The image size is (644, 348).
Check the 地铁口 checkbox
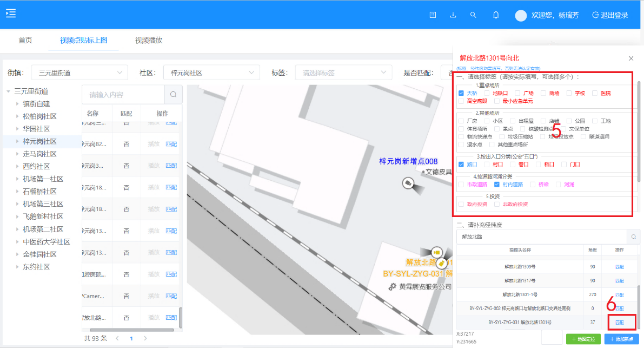click(487, 93)
